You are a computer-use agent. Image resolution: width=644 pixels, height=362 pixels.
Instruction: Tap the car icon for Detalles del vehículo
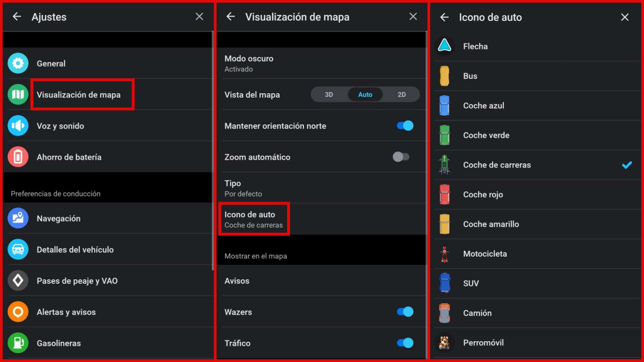tap(18, 249)
